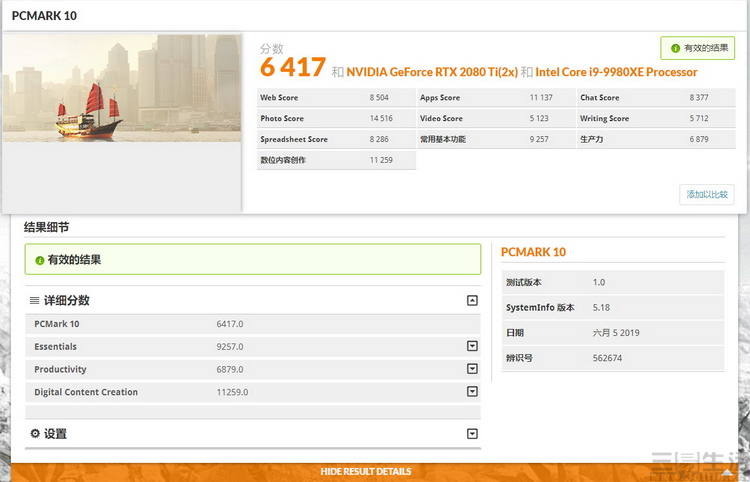The height and width of the screenshot is (482, 750).
Task: Click the Web Score label
Action: (x=279, y=98)
